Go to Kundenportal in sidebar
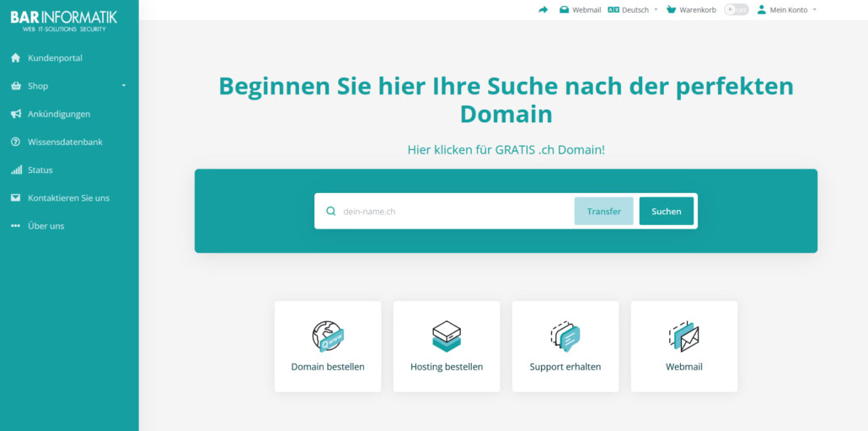Image resolution: width=868 pixels, height=431 pixels. pyautogui.click(x=55, y=58)
